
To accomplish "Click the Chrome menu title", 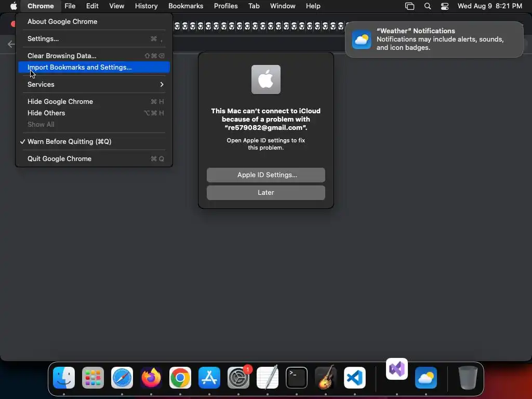I will pyautogui.click(x=41, y=6).
